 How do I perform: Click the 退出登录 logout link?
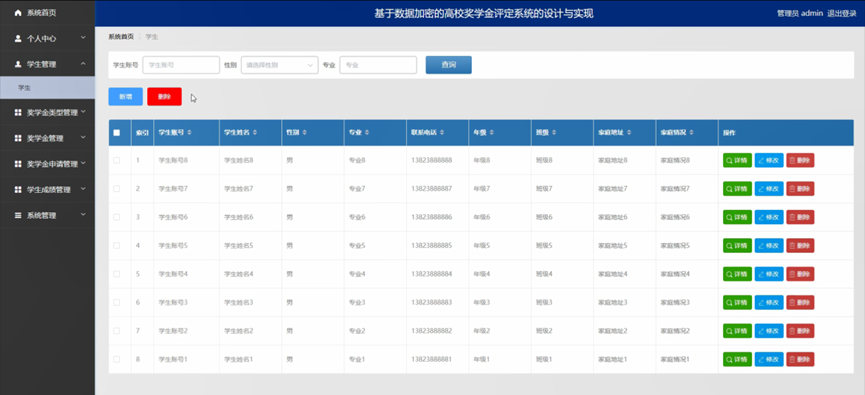tap(841, 14)
